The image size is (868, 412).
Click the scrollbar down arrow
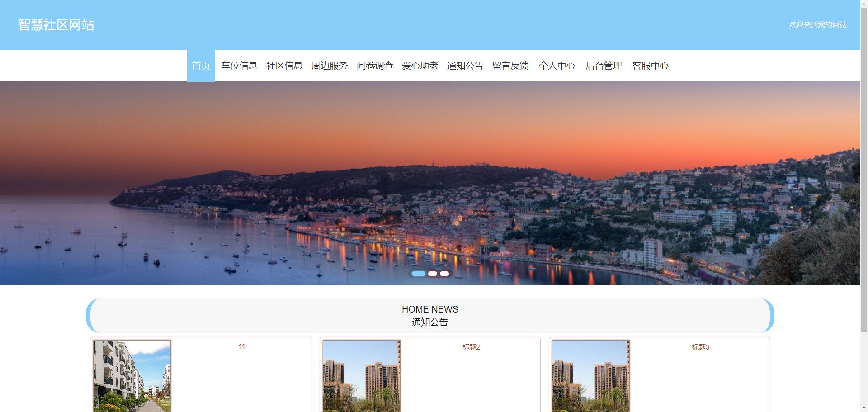coord(864,408)
